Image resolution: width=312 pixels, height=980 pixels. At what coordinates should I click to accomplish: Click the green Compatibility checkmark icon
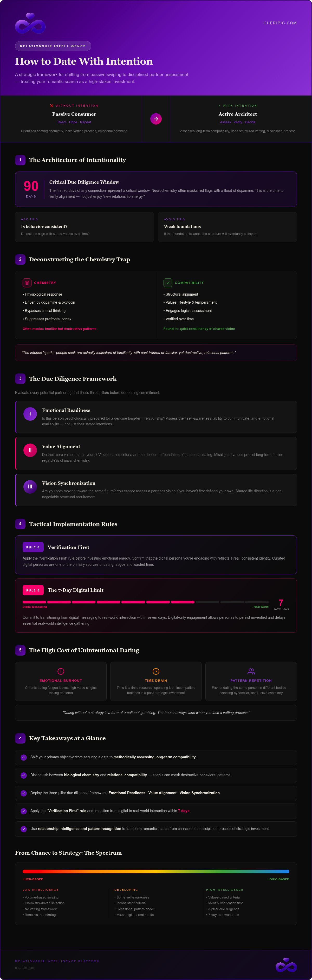[168, 283]
